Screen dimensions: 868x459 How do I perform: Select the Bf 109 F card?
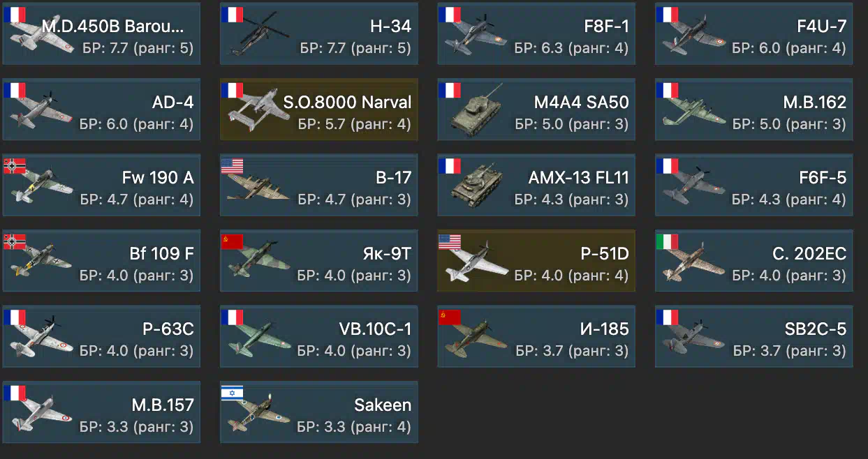pyautogui.click(x=101, y=260)
